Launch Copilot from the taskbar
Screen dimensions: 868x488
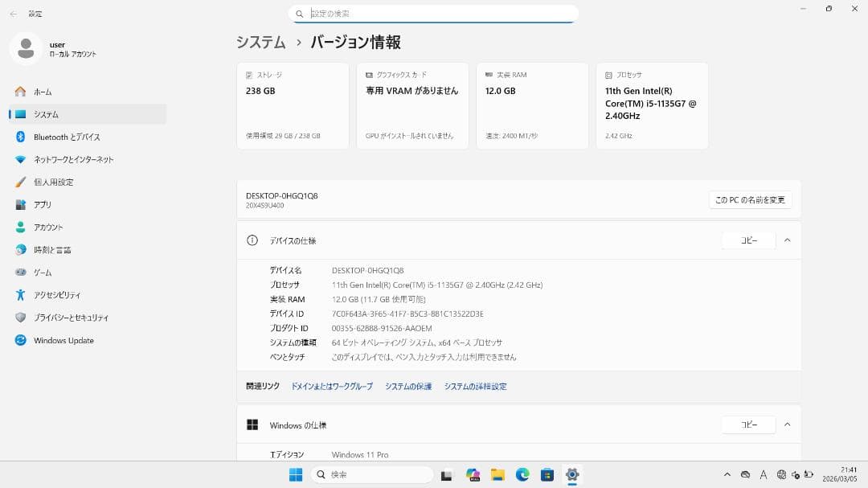click(x=473, y=474)
